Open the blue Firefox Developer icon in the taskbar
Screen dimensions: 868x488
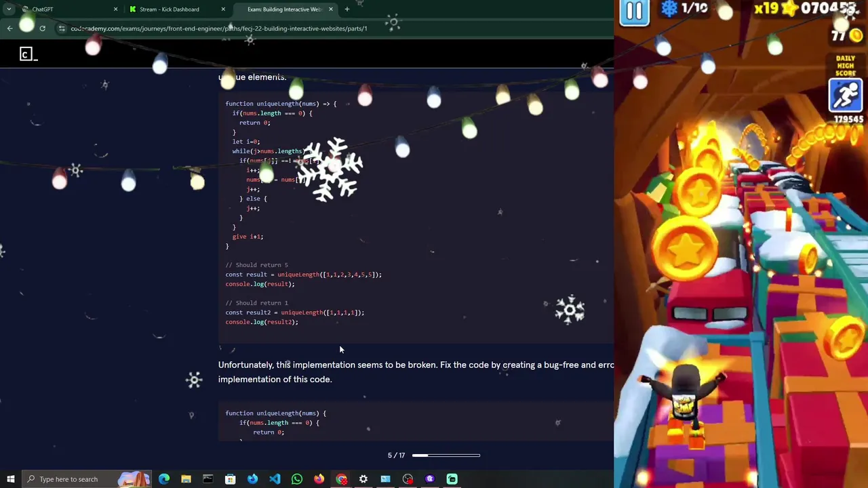click(252, 479)
